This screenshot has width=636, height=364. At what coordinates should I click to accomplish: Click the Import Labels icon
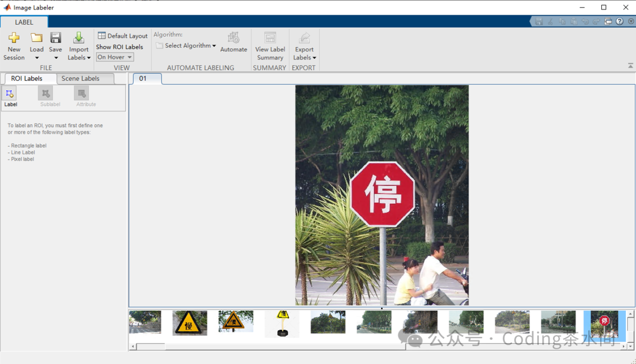pos(79,38)
